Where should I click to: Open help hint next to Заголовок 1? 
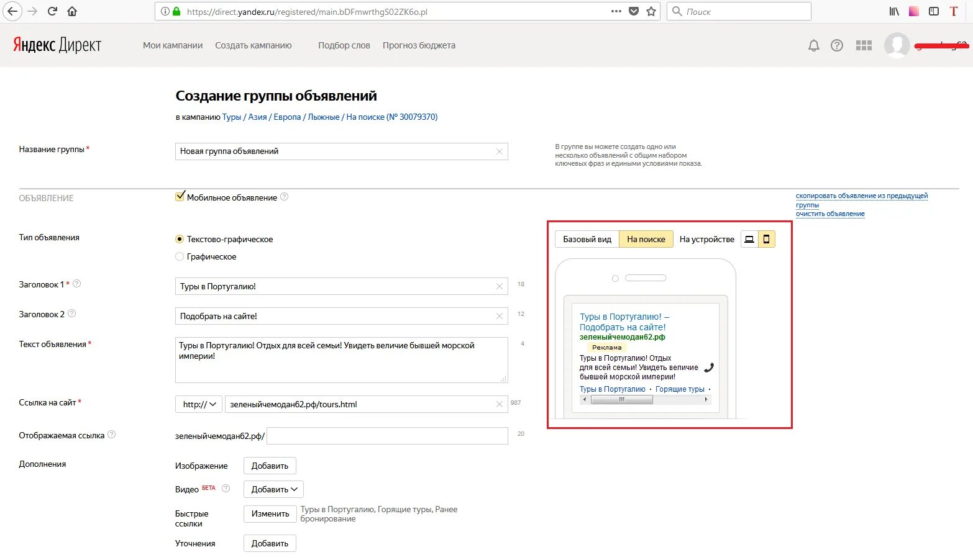click(77, 284)
